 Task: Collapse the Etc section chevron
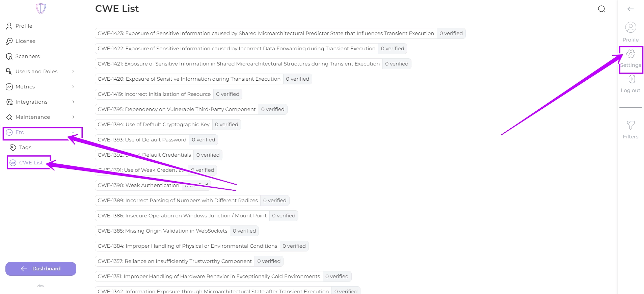pos(73,132)
